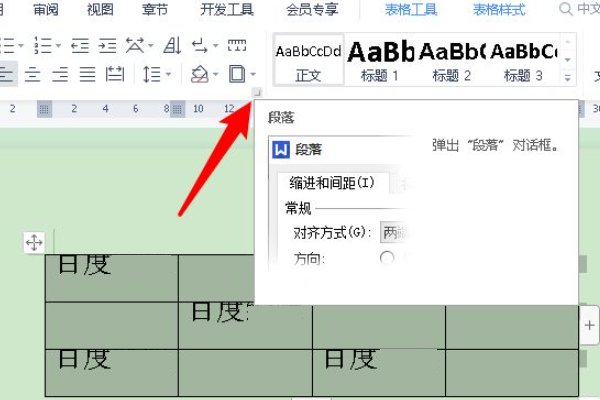Open 章节 tab
This screenshot has width=600, height=400.
point(155,10)
